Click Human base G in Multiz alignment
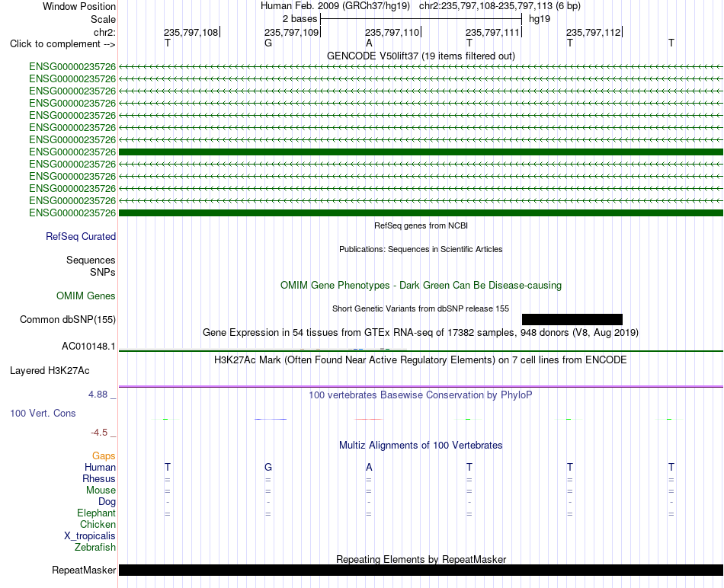This screenshot has height=588, width=724. pyautogui.click(x=268, y=467)
